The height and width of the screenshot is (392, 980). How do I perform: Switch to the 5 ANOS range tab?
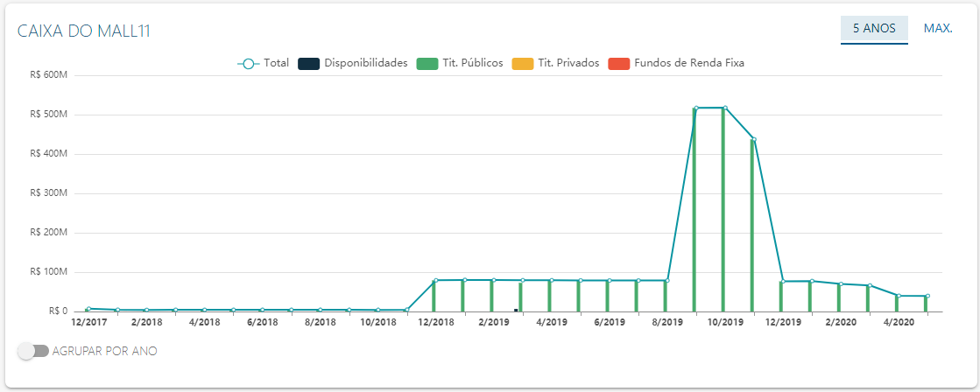[874, 29]
